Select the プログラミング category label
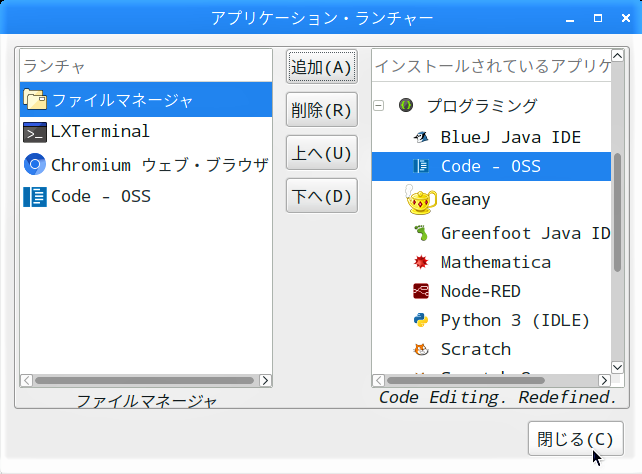 pyautogui.click(x=482, y=106)
